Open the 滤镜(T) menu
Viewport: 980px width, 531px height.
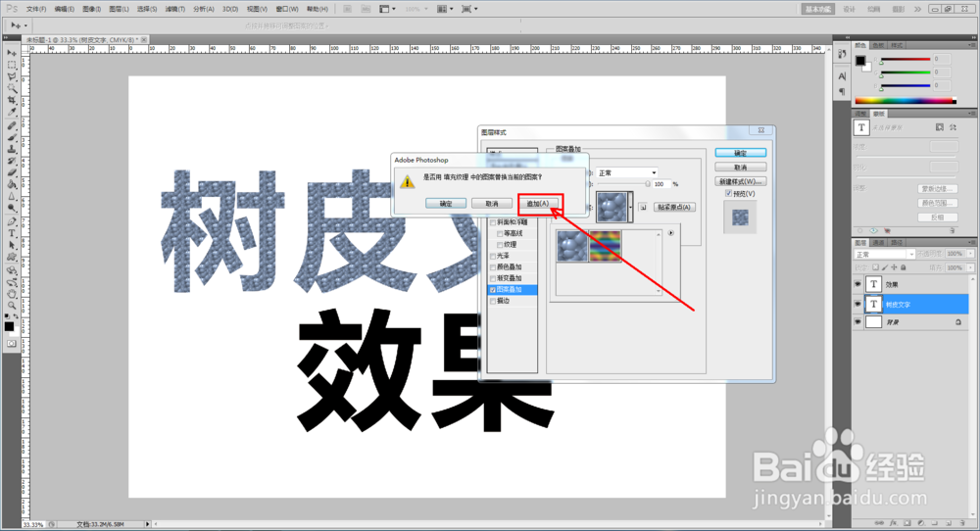tap(174, 10)
